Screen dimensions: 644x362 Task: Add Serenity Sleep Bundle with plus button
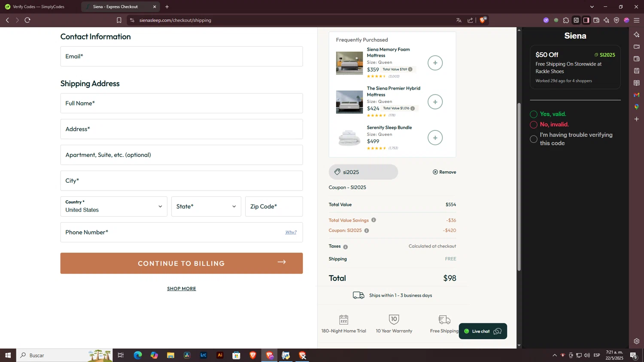pyautogui.click(x=435, y=138)
